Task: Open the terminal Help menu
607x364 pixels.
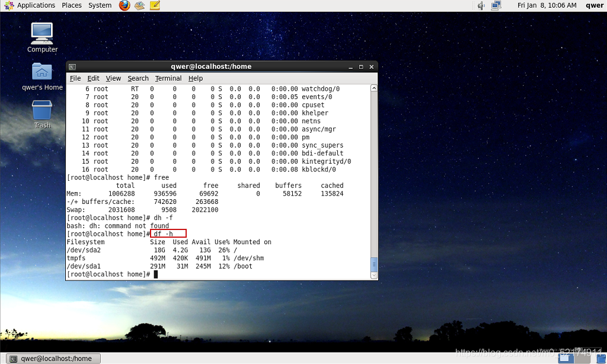Action: tap(196, 78)
